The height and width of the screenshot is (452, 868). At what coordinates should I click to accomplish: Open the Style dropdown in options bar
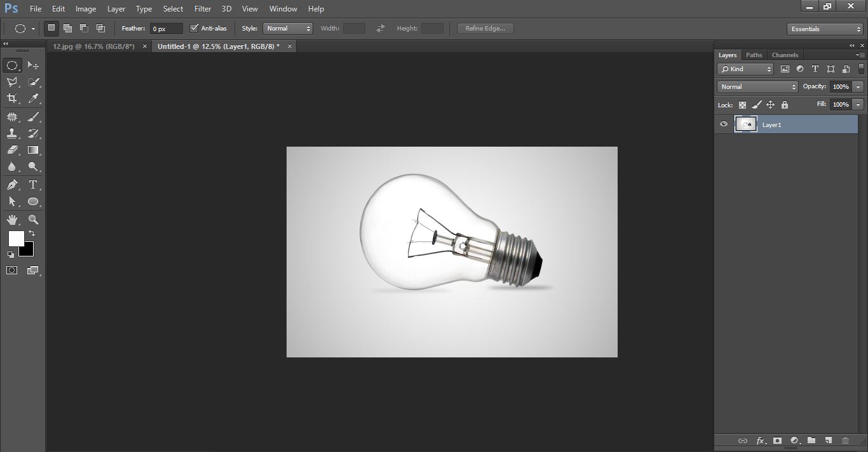point(288,28)
